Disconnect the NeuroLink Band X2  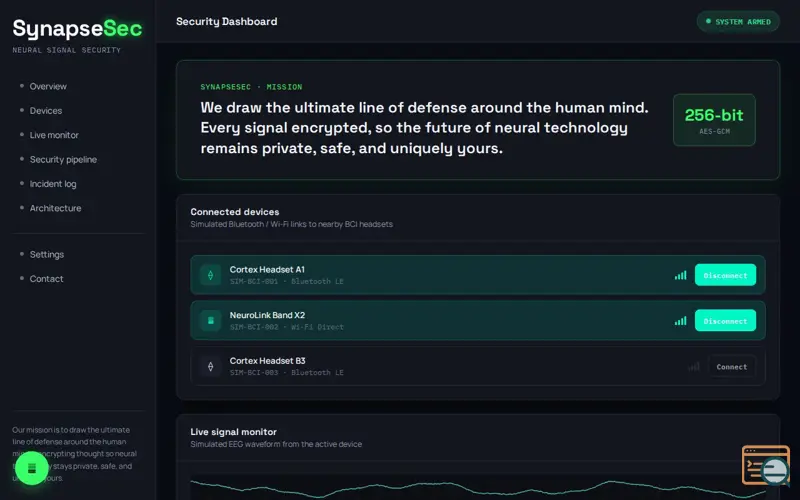point(725,321)
